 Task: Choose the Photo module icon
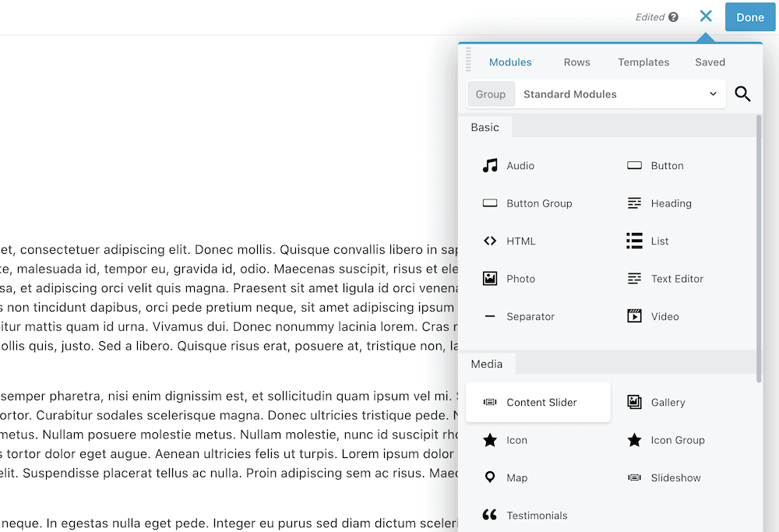490,279
